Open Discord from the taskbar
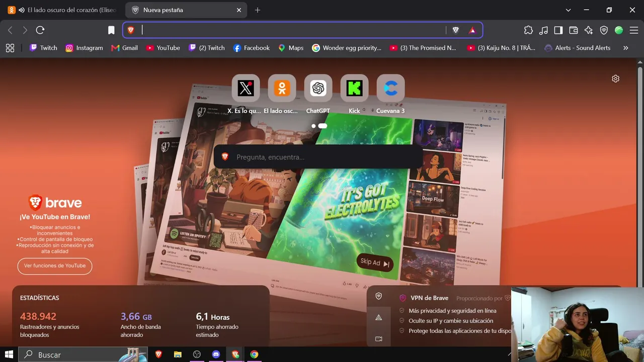Viewport: 644px width, 362px height. coord(216,354)
